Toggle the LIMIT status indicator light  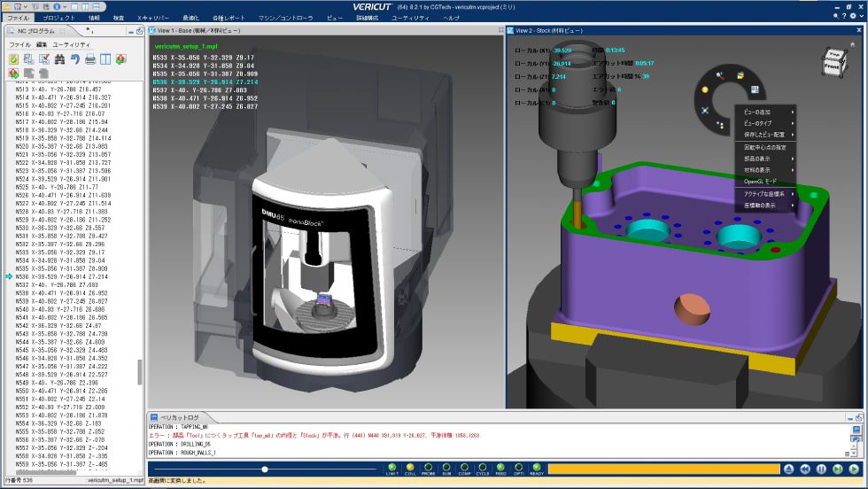tap(391, 468)
